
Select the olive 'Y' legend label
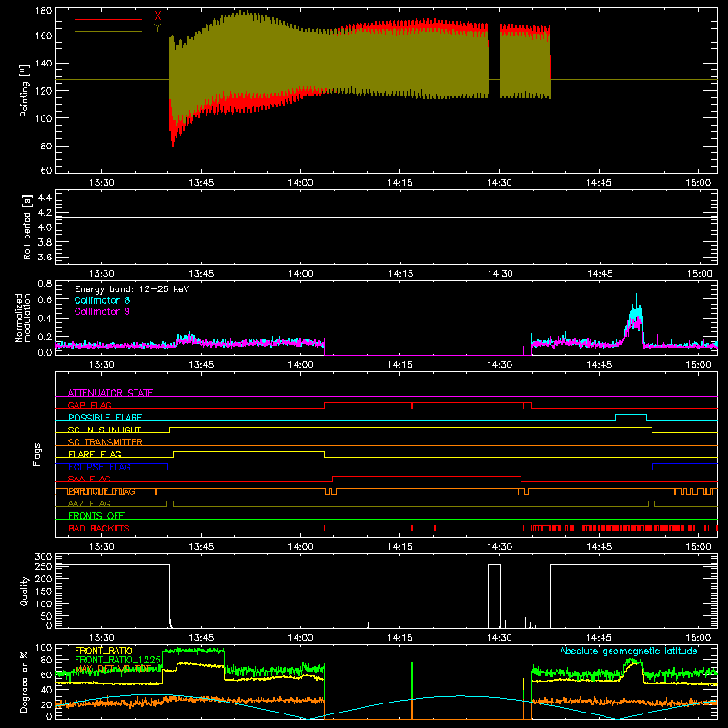tap(157, 28)
